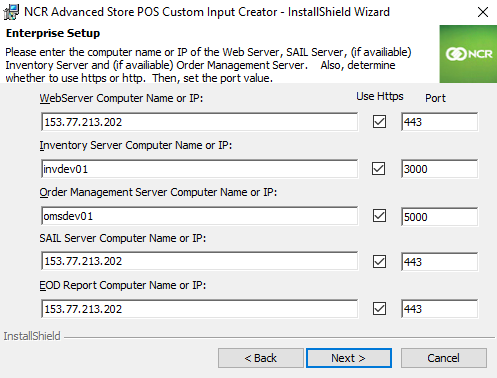Viewport: 497px width, 378px height.
Task: Click the Order Management Server field omsdev01
Action: [x=200, y=216]
